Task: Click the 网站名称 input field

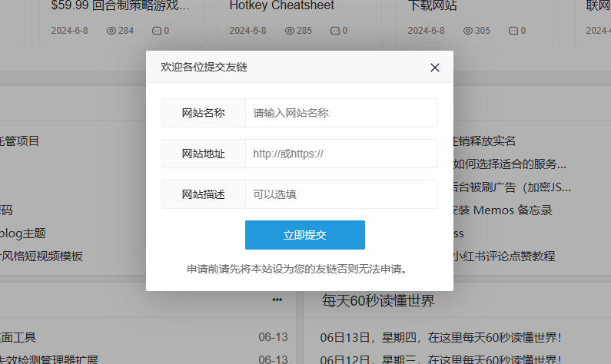Action: (x=340, y=113)
